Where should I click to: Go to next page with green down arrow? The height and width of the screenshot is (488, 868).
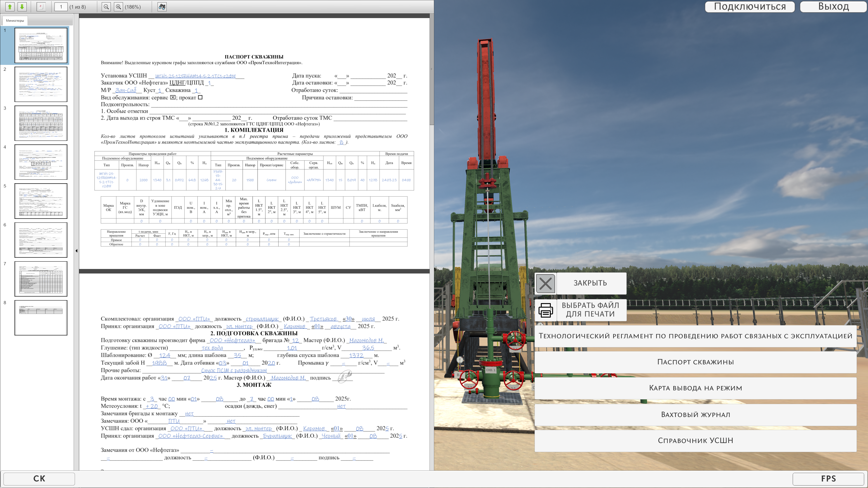click(22, 7)
